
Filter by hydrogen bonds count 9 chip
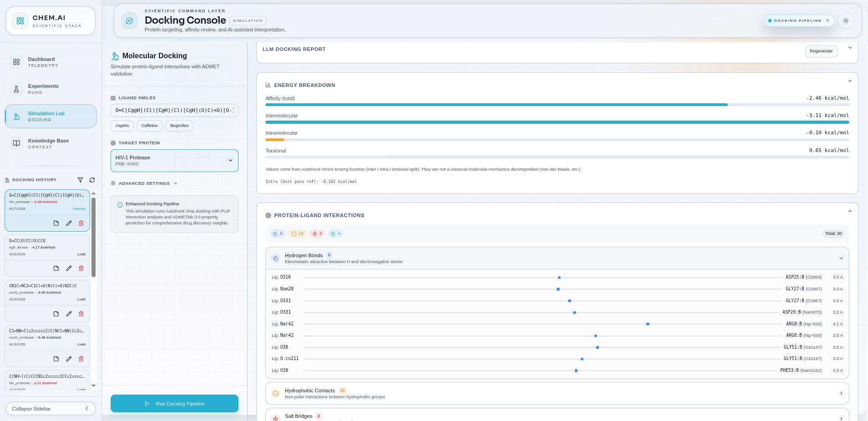[x=278, y=233]
